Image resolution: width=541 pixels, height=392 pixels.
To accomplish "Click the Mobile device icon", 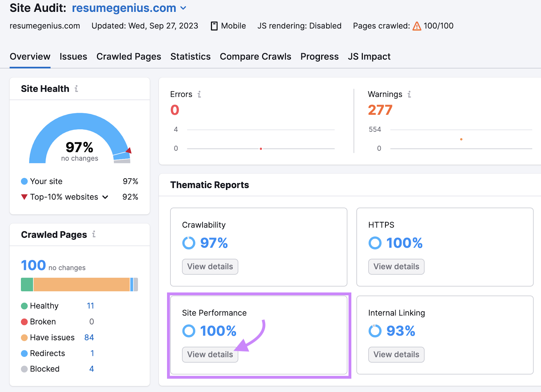I will pyautogui.click(x=214, y=26).
